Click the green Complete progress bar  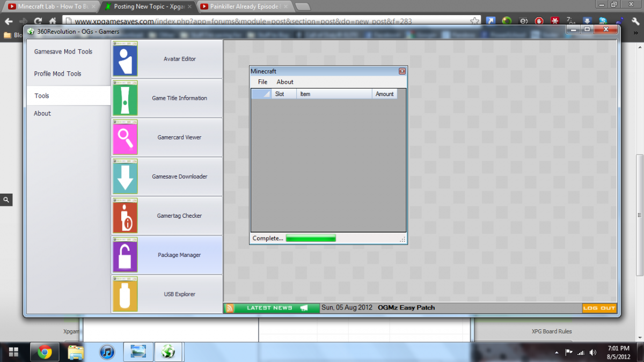coord(311,238)
